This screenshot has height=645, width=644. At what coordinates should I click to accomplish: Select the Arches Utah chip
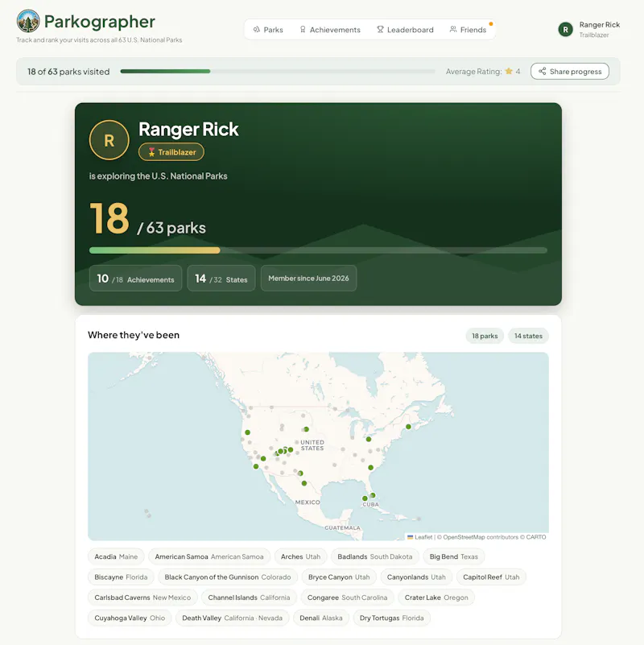tap(300, 556)
